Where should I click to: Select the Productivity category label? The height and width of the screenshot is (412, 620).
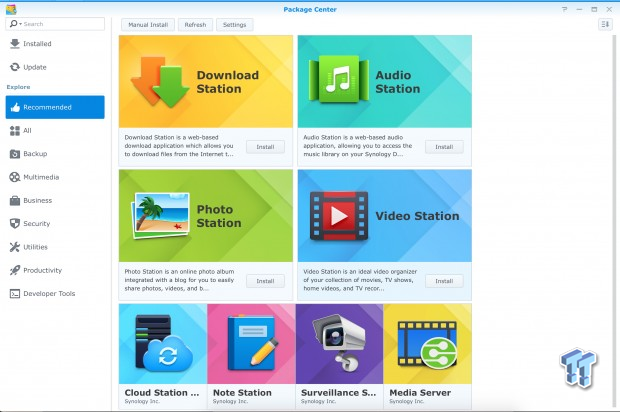[x=43, y=270]
